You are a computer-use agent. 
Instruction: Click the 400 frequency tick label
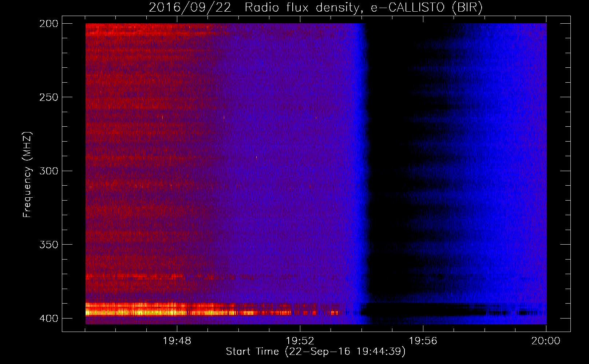[x=49, y=318]
